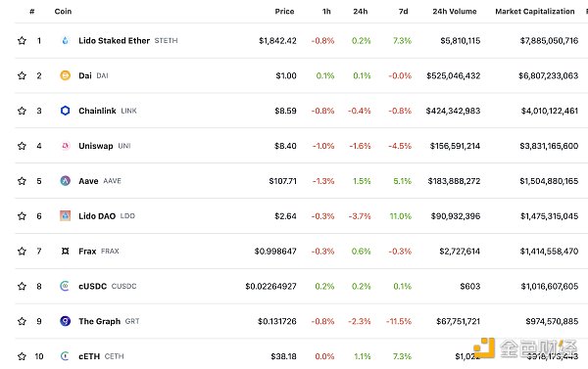
Task: Sort by 7d change column header
Action: 403,11
